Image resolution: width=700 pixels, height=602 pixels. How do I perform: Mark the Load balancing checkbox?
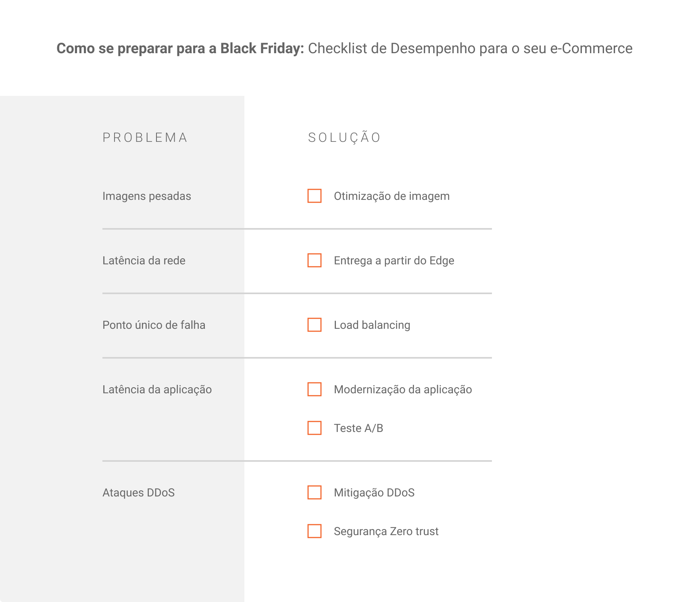pos(315,325)
